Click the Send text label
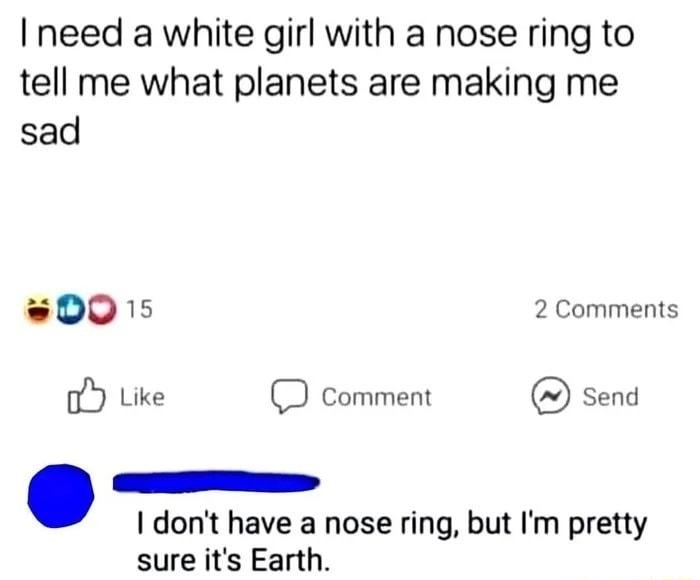Screen dimensions: 700x580 [609, 397]
